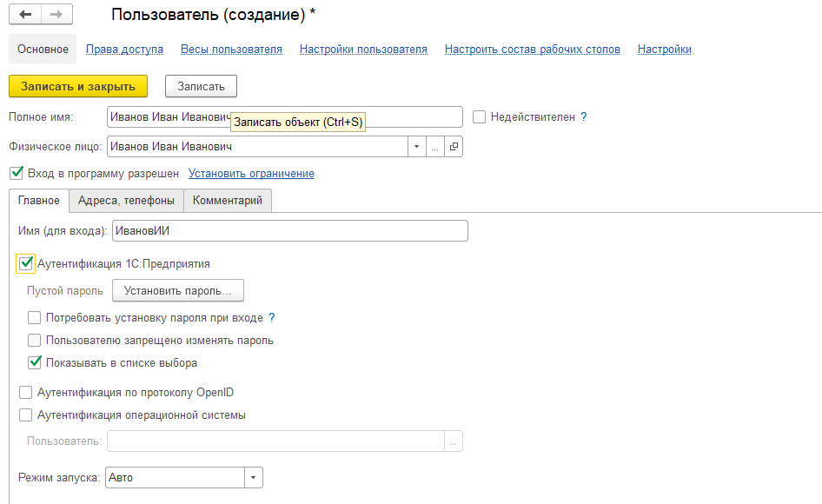
Task: Disable Аутентификация 1С:Предприятия checkbox
Action: tap(26, 263)
